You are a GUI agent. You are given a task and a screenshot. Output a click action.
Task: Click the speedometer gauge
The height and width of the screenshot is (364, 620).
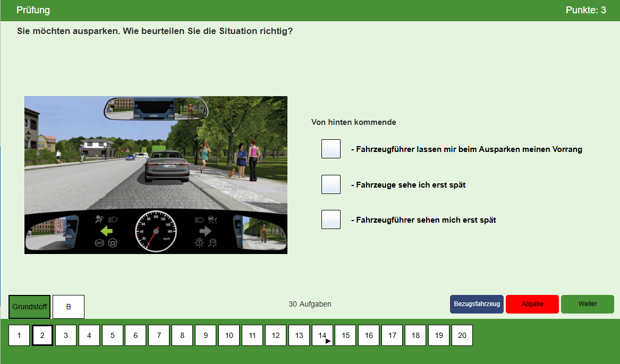(156, 232)
